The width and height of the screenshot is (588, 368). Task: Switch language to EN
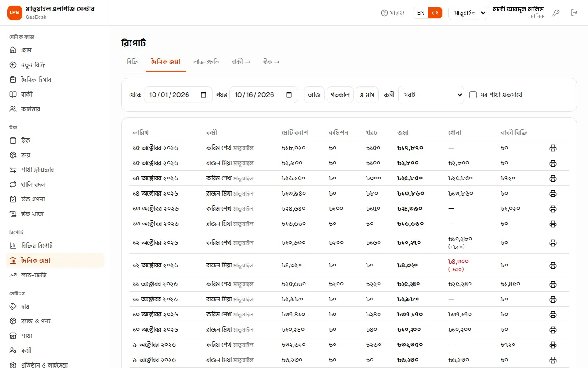tap(420, 13)
